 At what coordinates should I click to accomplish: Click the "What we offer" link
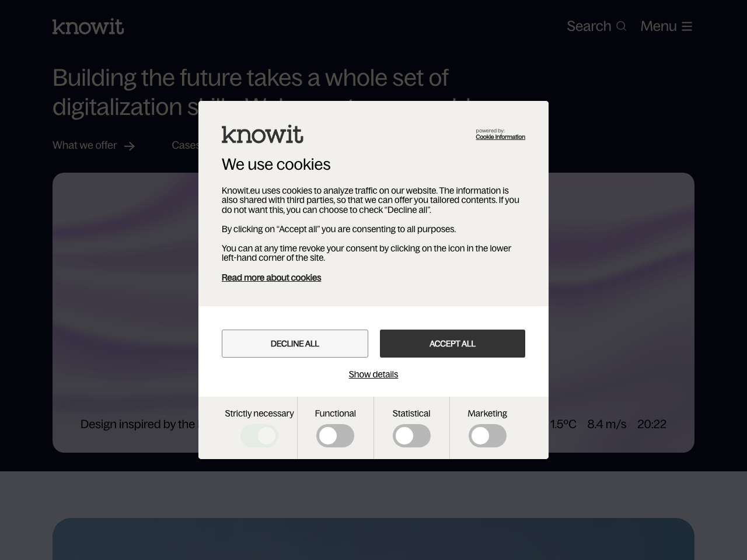tap(84, 146)
